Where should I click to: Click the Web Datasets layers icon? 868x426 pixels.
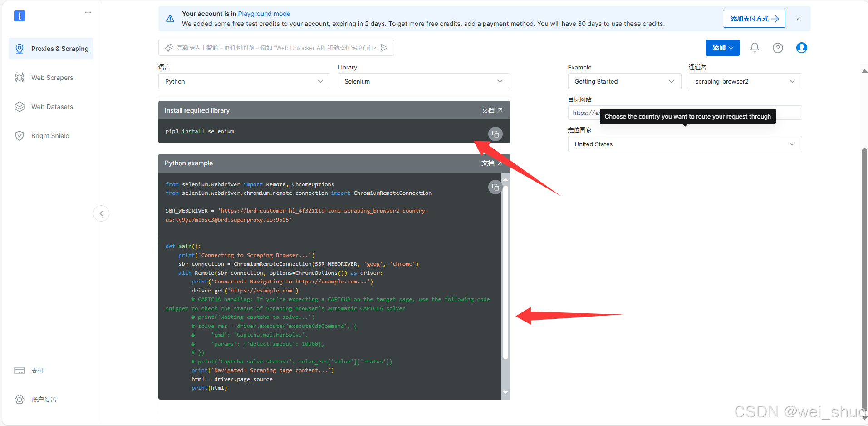pyautogui.click(x=20, y=107)
